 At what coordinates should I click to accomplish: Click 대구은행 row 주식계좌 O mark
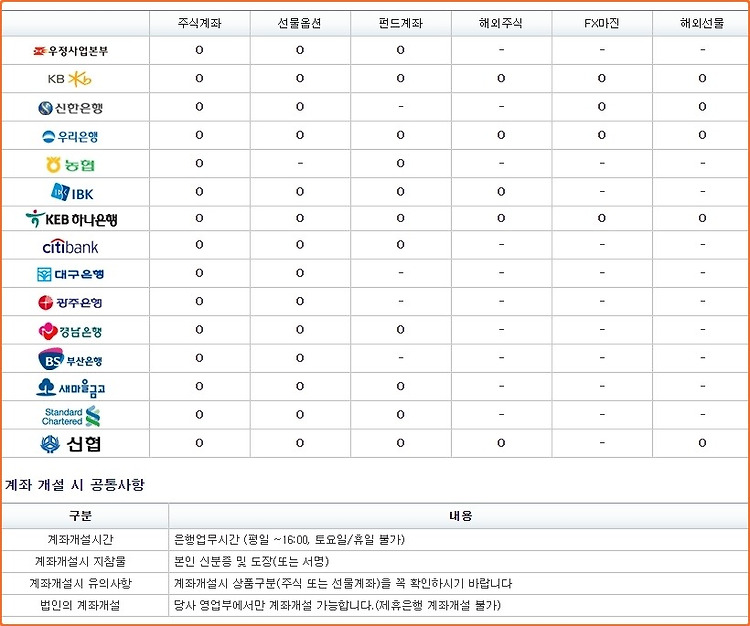199,273
